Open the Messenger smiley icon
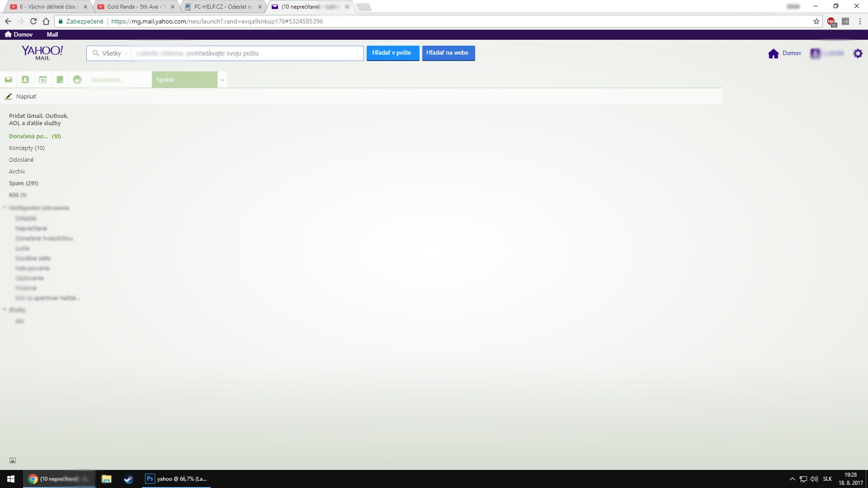Screen dimensions: 868x488 (77, 80)
